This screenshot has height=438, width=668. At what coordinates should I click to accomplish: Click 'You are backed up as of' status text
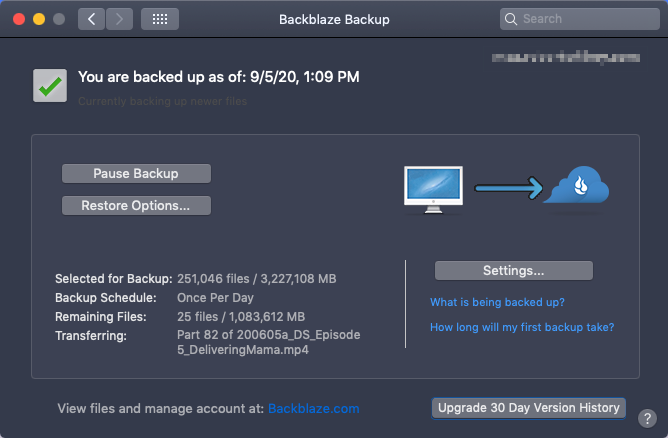[219, 77]
